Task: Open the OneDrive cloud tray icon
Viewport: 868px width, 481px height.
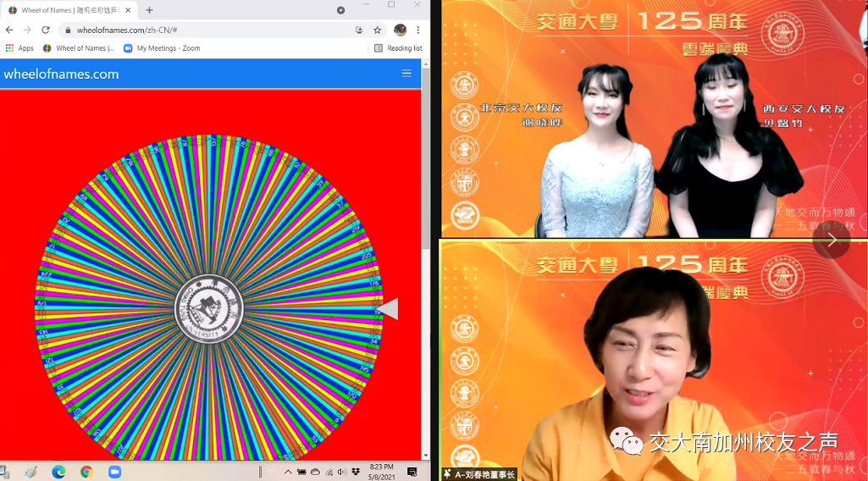Action: tap(315, 473)
